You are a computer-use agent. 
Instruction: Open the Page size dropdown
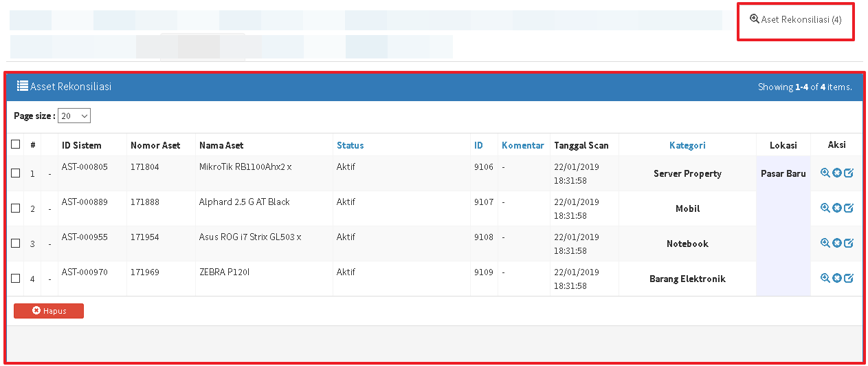(74, 116)
